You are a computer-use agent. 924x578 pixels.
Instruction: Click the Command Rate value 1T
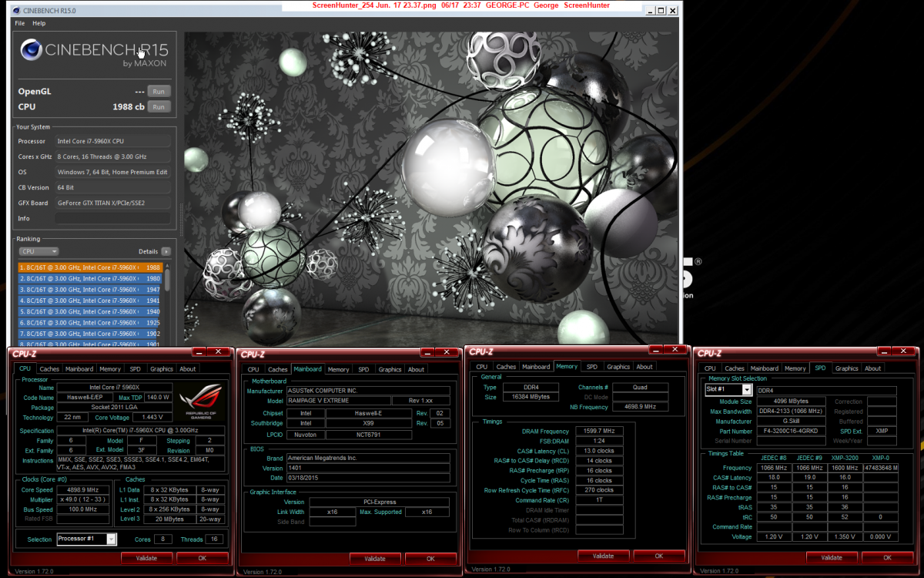click(599, 500)
